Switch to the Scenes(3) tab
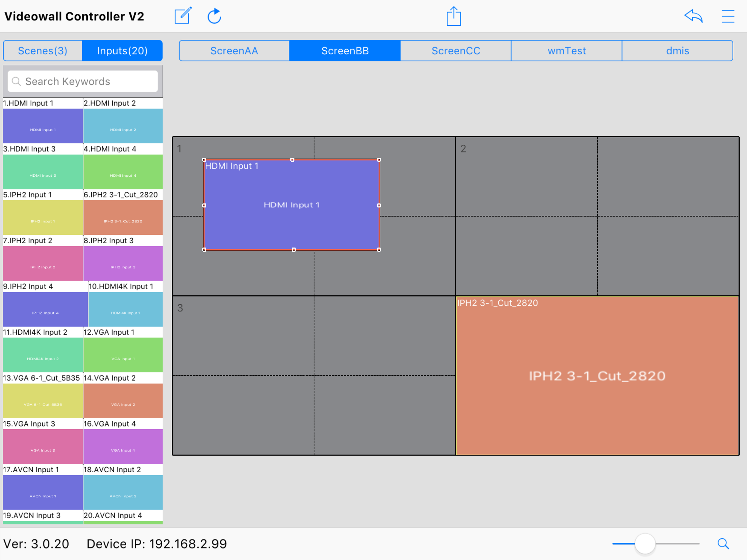747x560 pixels. 43,51
